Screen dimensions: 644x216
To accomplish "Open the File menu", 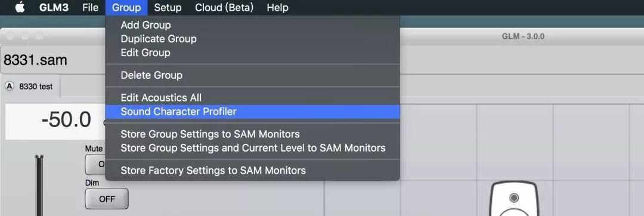I will point(91,7).
